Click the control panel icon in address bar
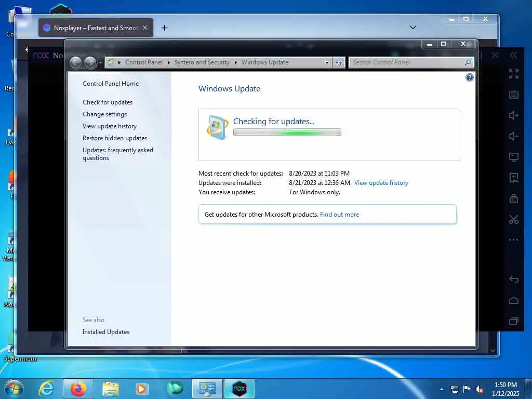Screen dimensions: 532x399 pyautogui.click(x=110, y=62)
